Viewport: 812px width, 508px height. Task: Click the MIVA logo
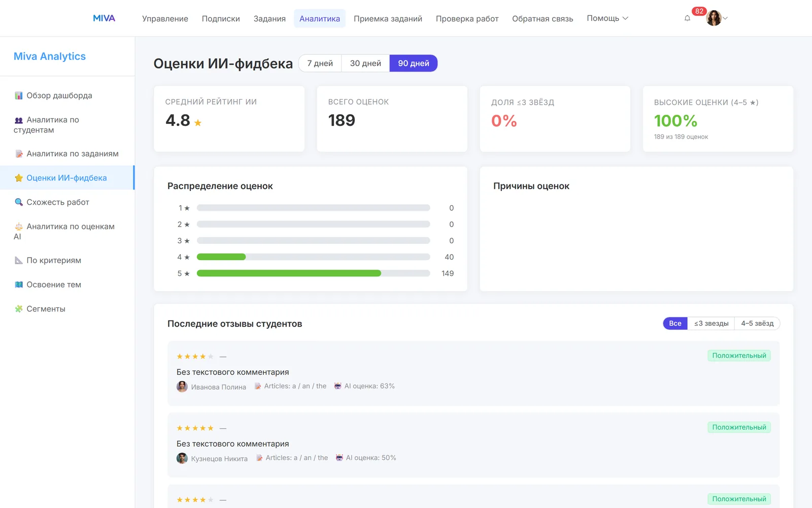pyautogui.click(x=104, y=18)
